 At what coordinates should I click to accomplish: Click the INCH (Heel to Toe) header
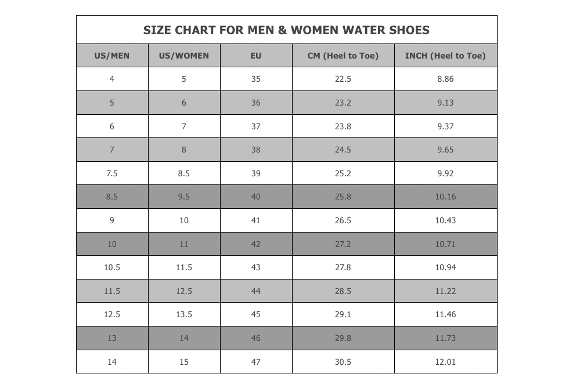coord(445,56)
